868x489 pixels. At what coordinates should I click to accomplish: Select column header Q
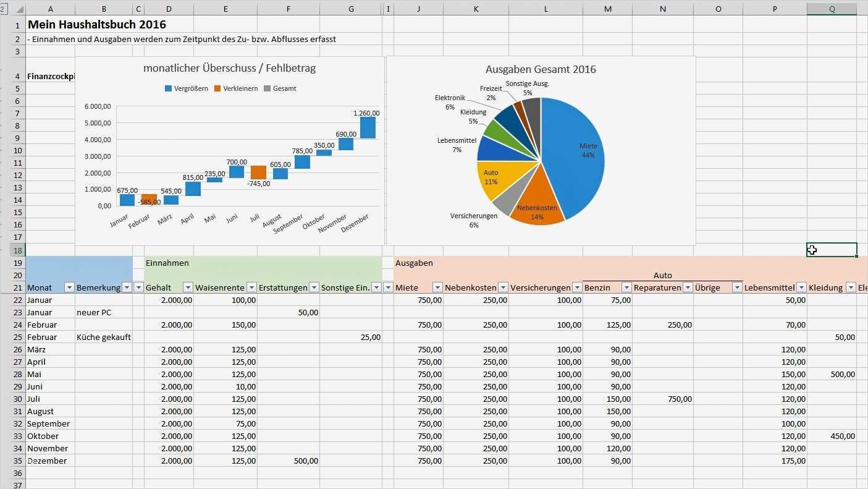(832, 9)
